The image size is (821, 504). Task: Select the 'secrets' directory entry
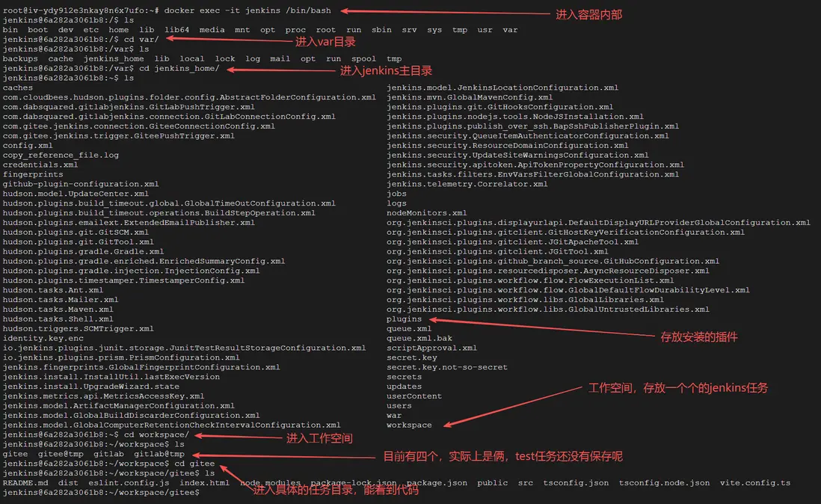[x=405, y=377]
